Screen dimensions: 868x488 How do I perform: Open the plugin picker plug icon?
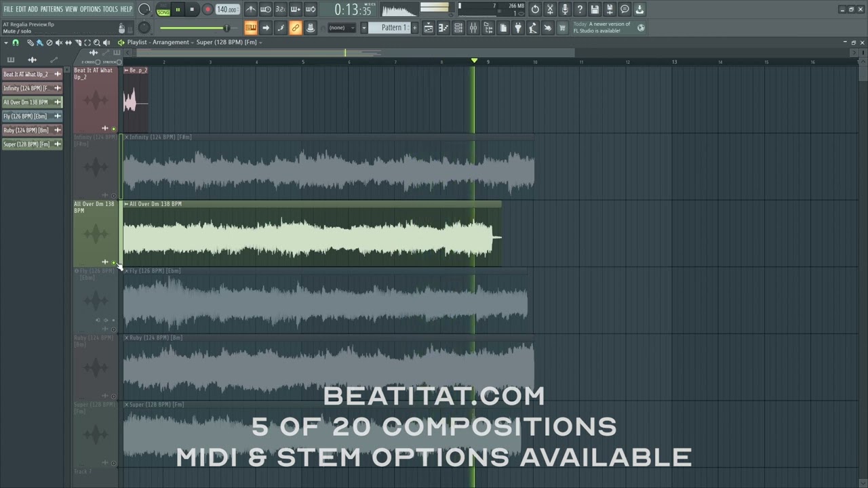pos(518,28)
